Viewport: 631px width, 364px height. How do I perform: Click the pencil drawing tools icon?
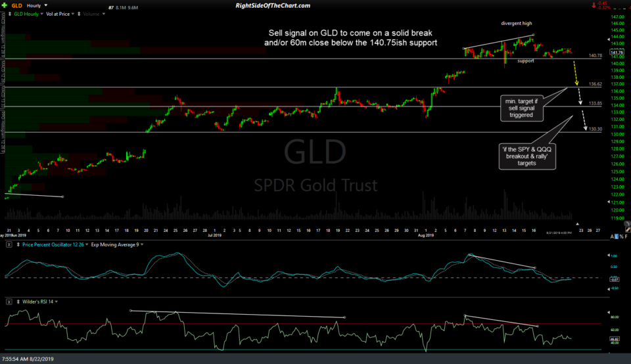[628, 229]
